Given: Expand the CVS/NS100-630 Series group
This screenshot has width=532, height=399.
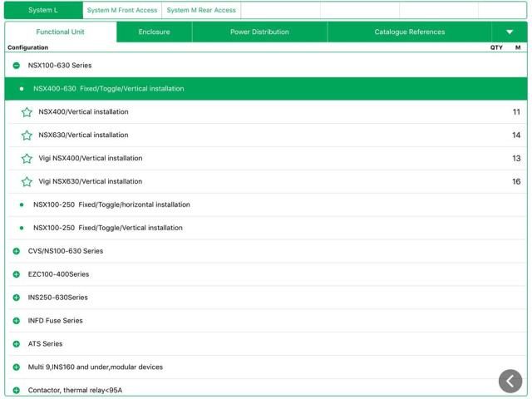Looking at the screenshot, I should point(17,251).
